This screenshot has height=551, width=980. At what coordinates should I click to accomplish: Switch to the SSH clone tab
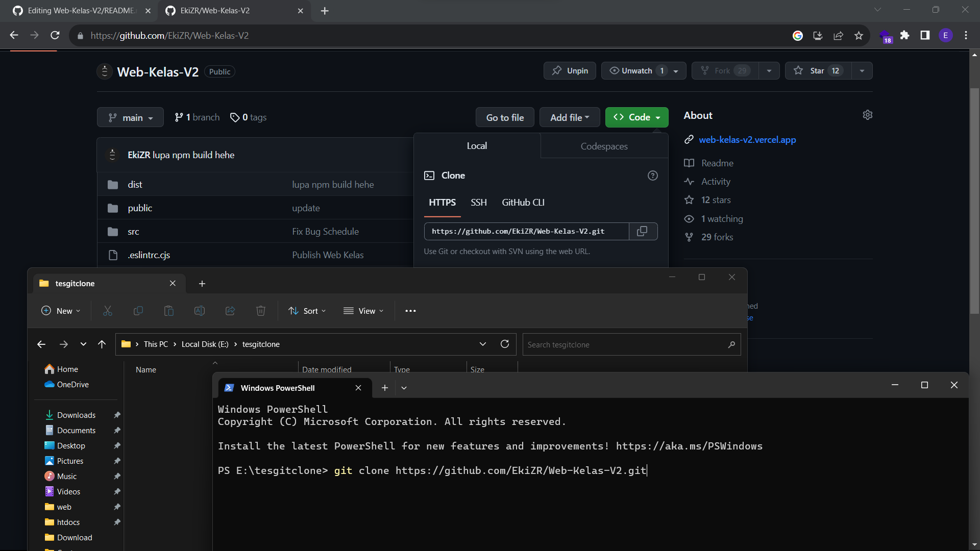(478, 202)
